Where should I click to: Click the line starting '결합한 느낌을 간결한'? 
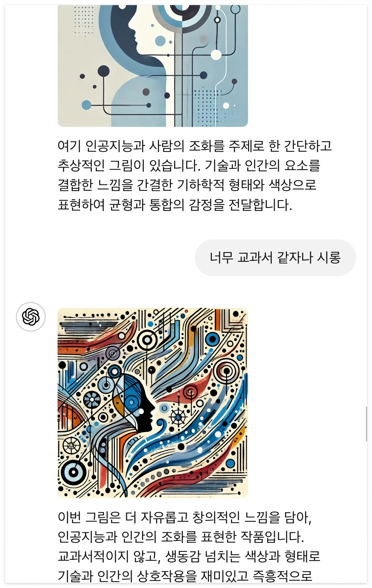click(187, 185)
